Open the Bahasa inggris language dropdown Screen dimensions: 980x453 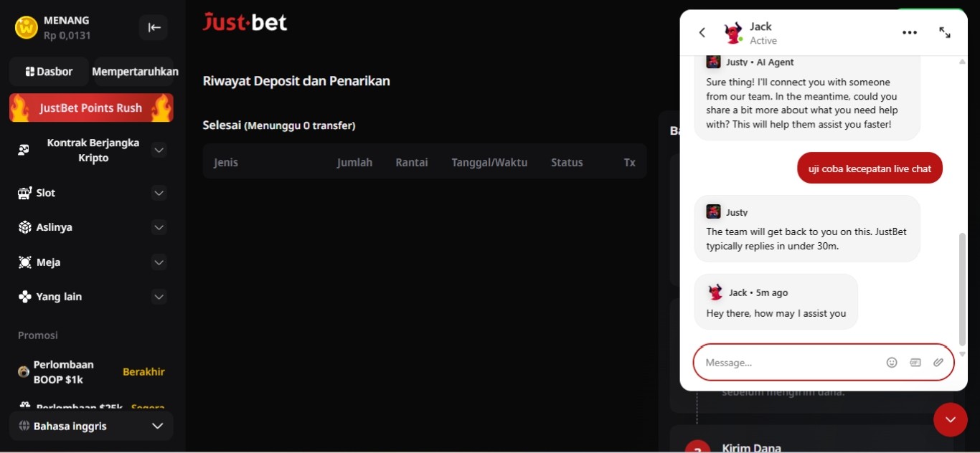tap(91, 426)
